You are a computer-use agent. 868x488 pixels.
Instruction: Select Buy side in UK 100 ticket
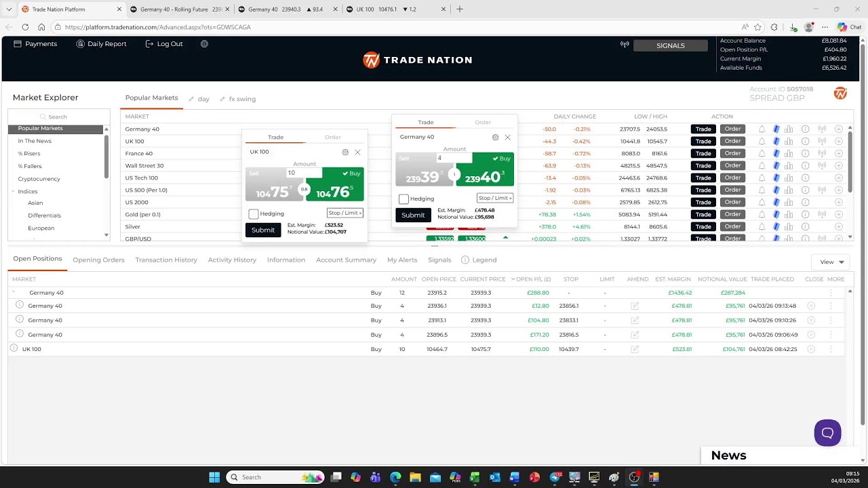point(335,184)
